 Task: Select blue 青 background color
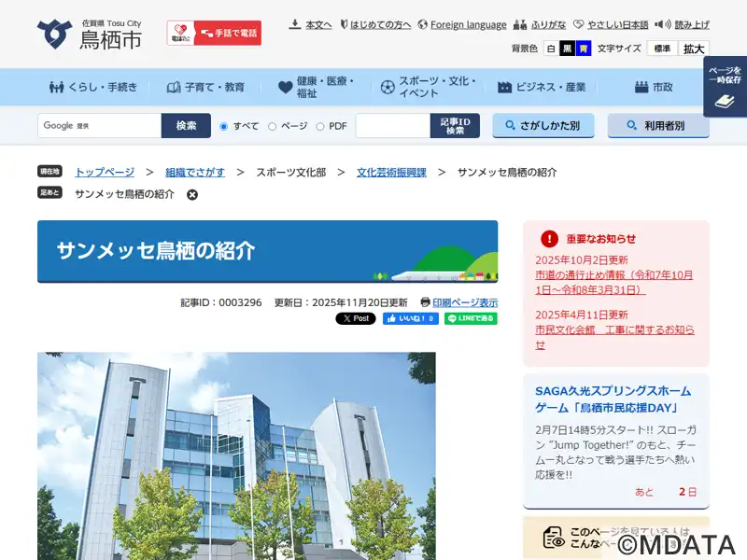pyautogui.click(x=583, y=49)
